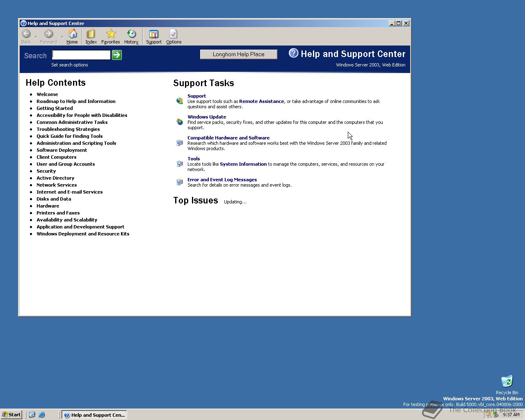The width and height of the screenshot is (525, 420).
Task: Click the Support toolbar icon
Action: 154,34
